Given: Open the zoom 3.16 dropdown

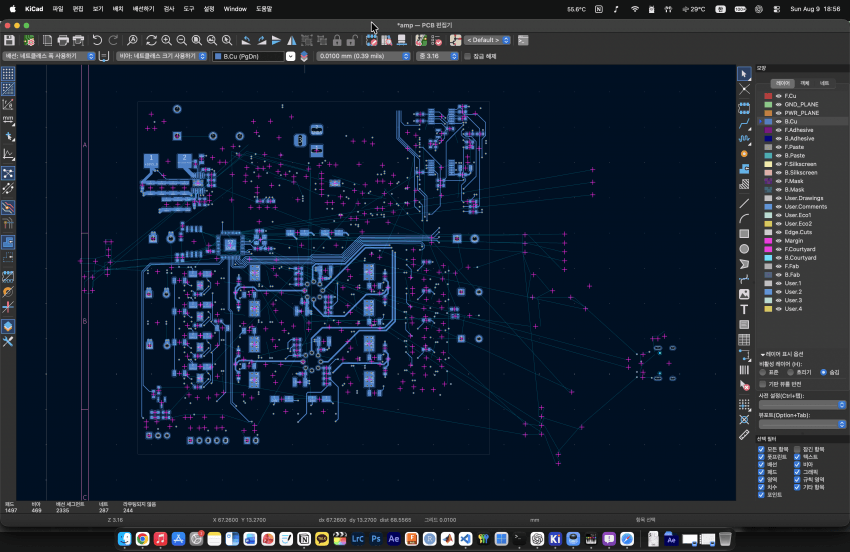Looking at the screenshot, I should point(438,56).
